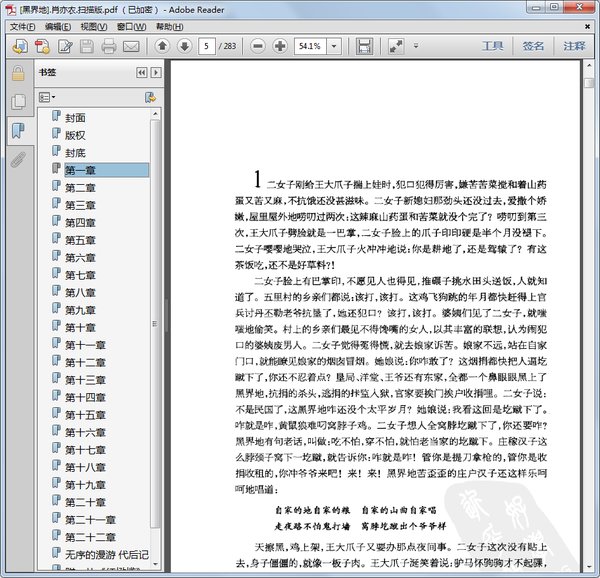Toggle the Bookmarks panel icon
600x578 pixels.
click(x=17, y=131)
